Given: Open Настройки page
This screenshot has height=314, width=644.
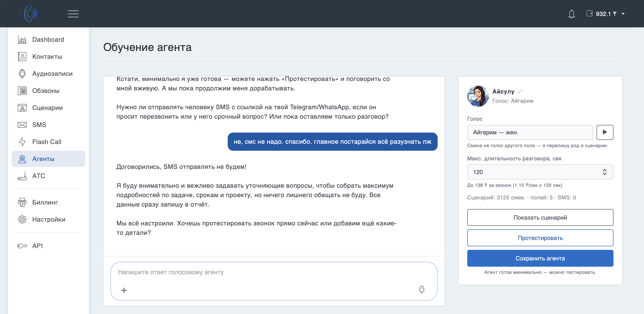Looking at the screenshot, I should 48,219.
